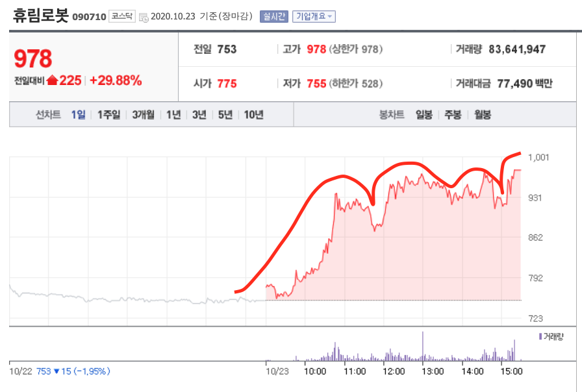Click the 14:00 time axis label

tap(472, 371)
